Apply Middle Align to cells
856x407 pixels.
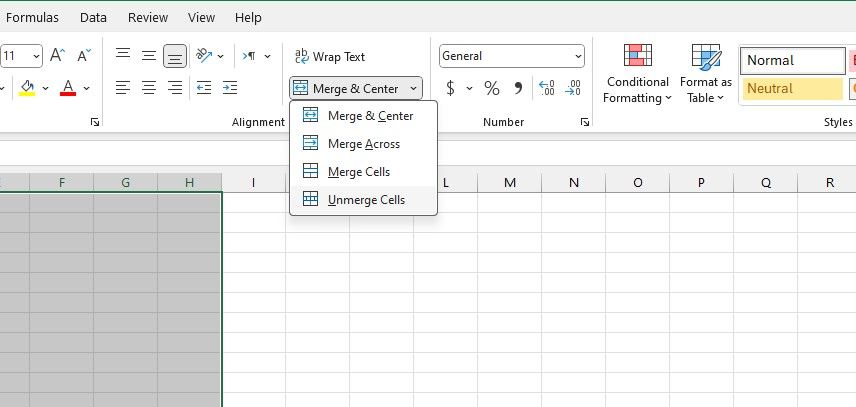(x=149, y=56)
